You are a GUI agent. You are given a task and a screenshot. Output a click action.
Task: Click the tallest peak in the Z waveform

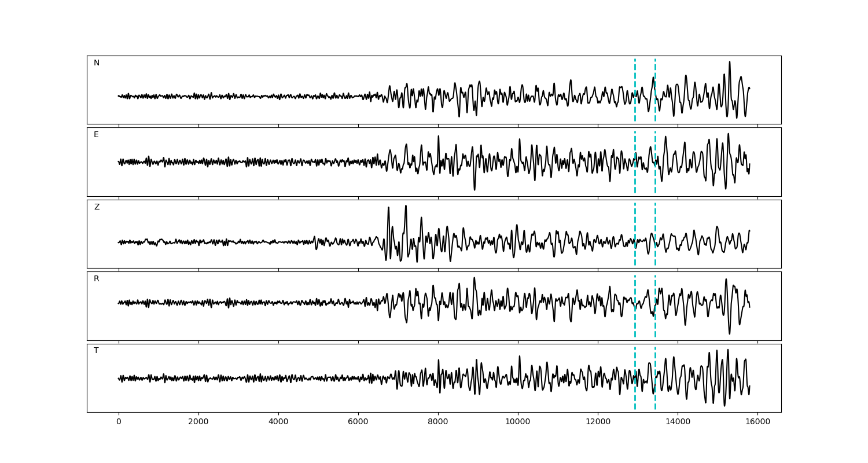click(406, 206)
